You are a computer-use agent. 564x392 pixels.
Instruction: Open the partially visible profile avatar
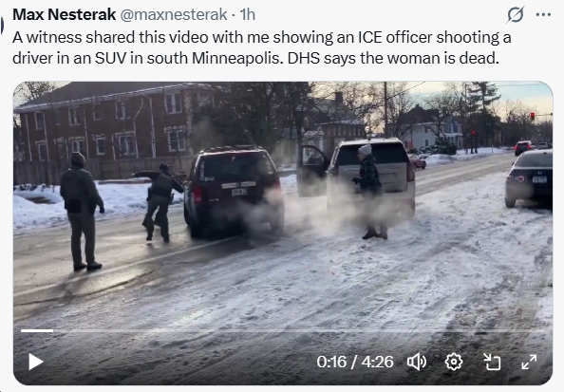tap(2, 26)
